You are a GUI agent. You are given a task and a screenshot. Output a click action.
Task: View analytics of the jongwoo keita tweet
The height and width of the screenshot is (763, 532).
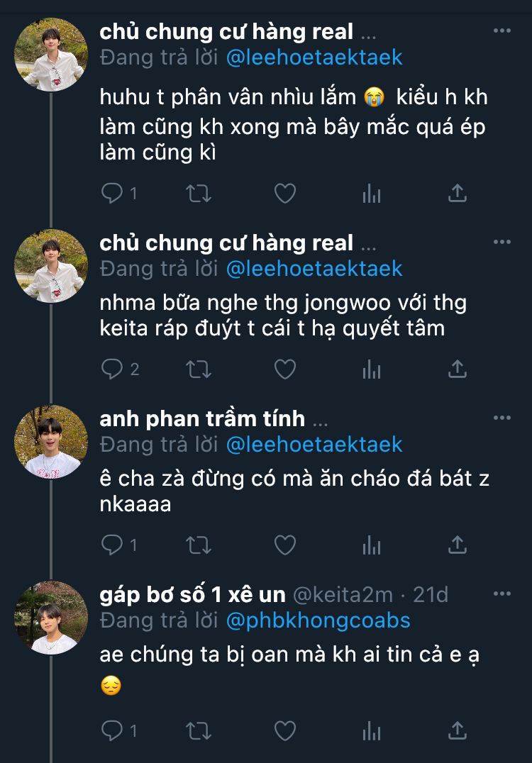pyautogui.click(x=372, y=369)
